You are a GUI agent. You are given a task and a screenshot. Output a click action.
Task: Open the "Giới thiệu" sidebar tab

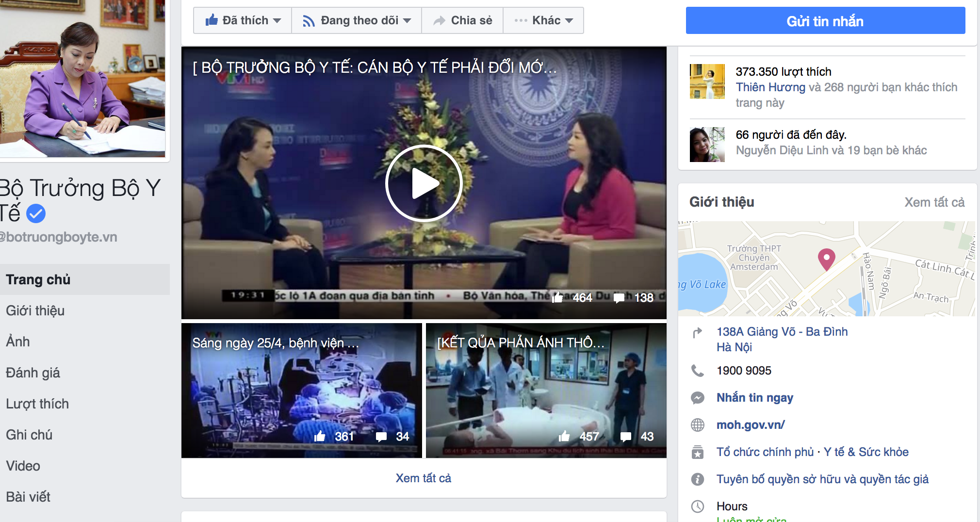[35, 310]
